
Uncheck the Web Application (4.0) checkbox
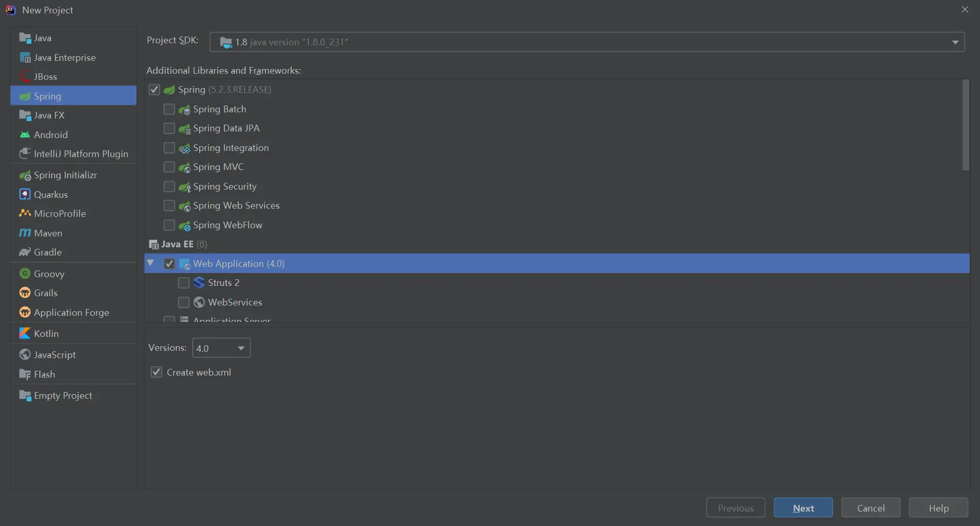[169, 264]
